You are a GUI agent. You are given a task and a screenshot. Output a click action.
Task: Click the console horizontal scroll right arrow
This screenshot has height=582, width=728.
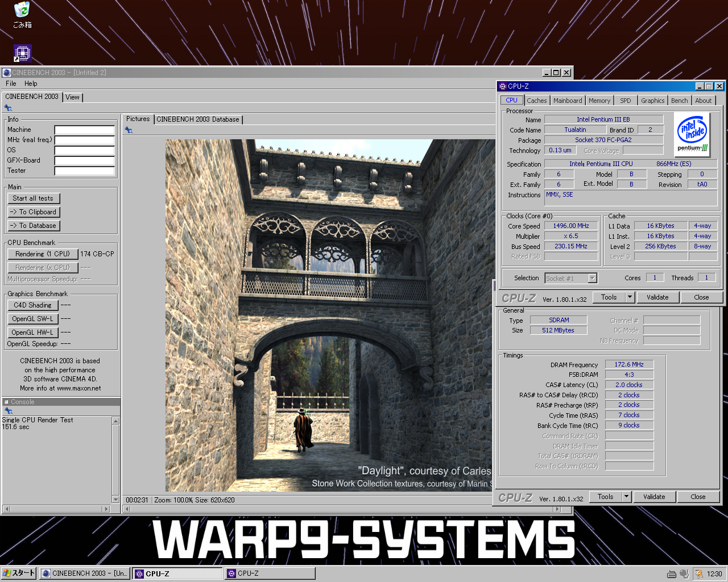click(x=106, y=509)
